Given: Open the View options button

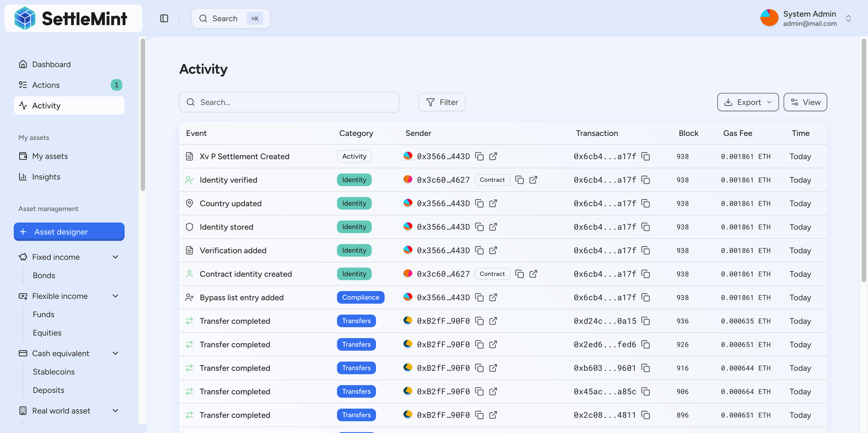Looking at the screenshot, I should 805,102.
